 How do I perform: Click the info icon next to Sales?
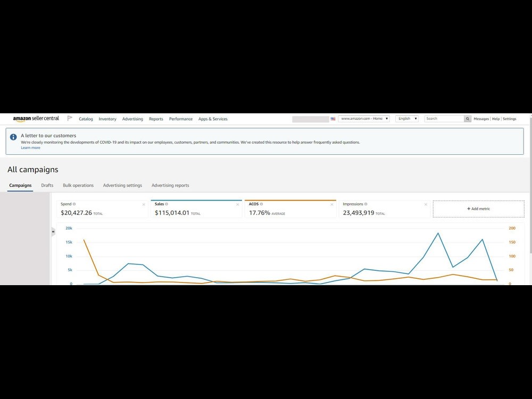click(167, 204)
